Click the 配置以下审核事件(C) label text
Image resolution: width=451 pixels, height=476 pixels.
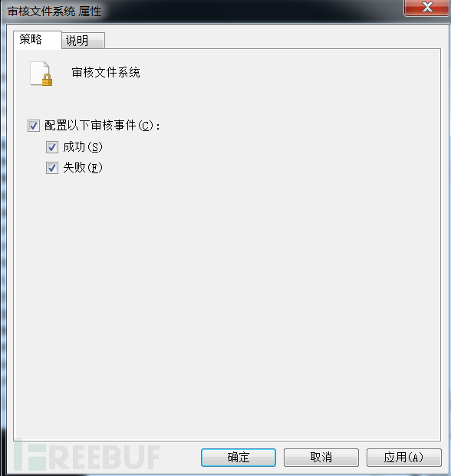[102, 126]
